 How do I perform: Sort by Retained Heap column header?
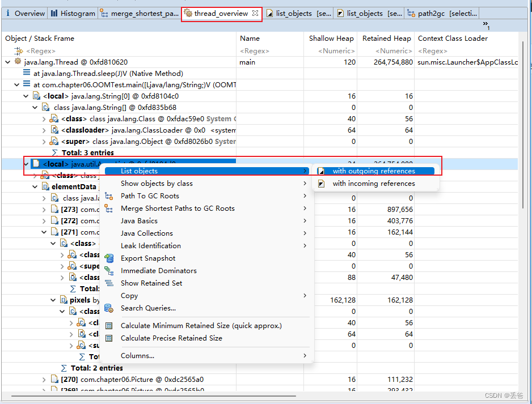coord(386,39)
